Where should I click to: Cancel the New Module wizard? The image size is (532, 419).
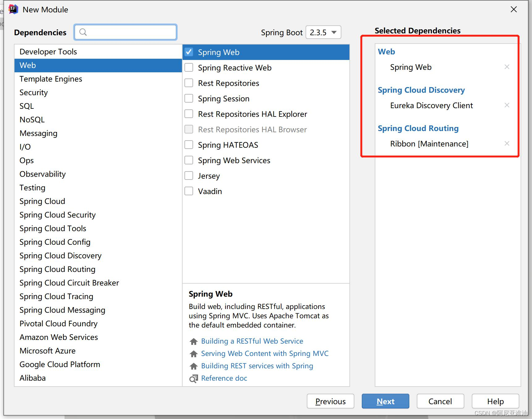(x=440, y=401)
